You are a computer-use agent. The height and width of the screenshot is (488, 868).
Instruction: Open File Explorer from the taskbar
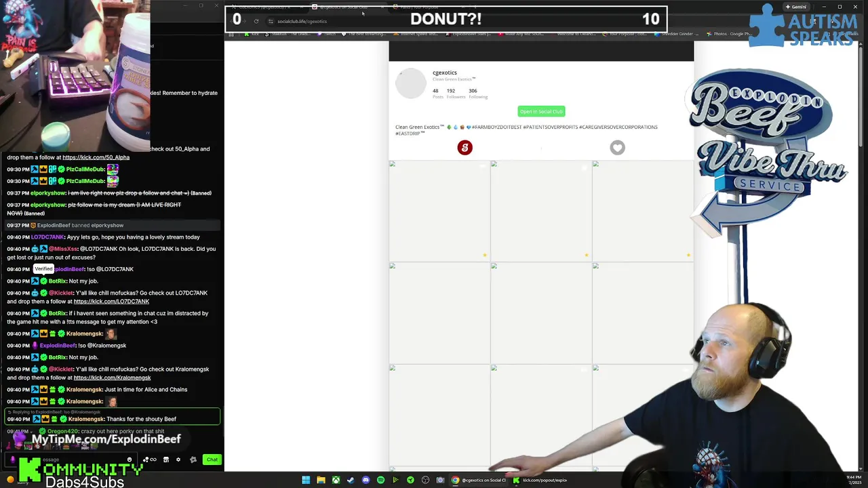[x=321, y=480]
